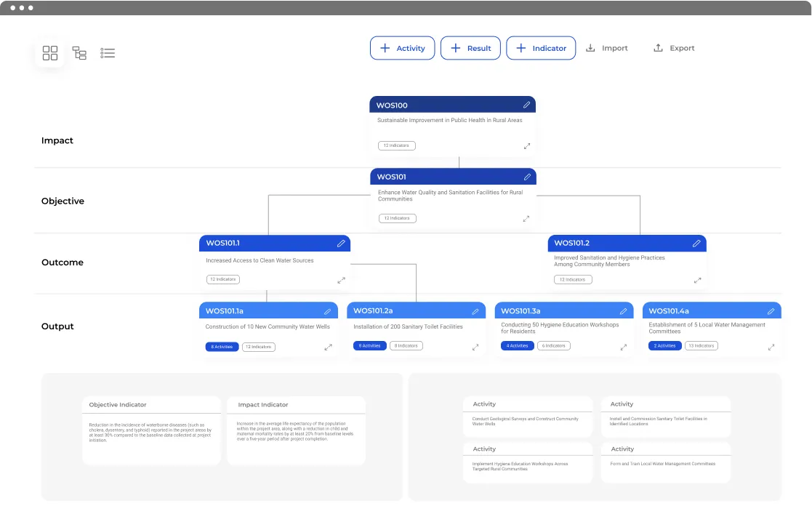Open 12 Indicators tag on WOS100

[x=397, y=145]
